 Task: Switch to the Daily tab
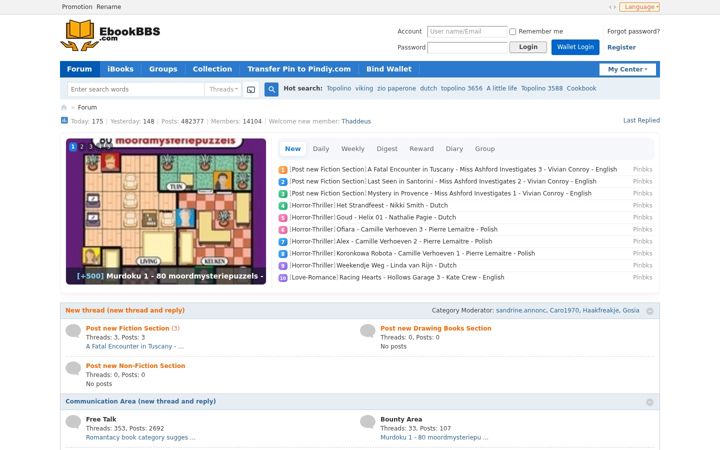pos(321,149)
